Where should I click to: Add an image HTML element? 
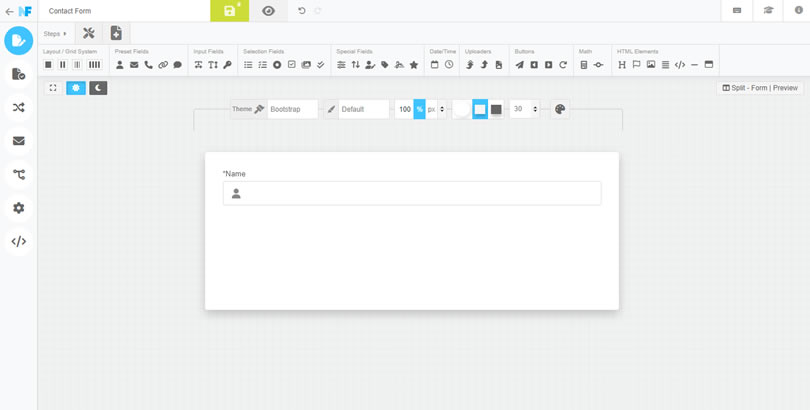(651, 65)
